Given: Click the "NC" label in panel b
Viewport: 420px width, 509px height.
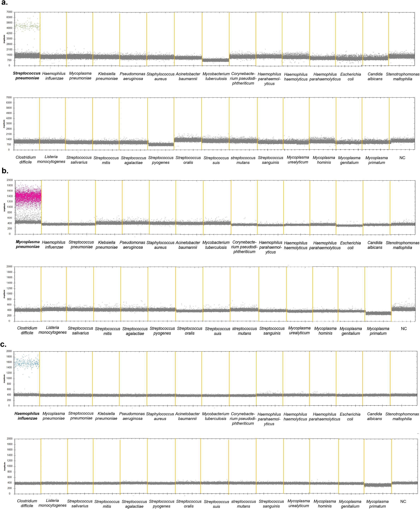Looking at the screenshot, I should point(404,329).
